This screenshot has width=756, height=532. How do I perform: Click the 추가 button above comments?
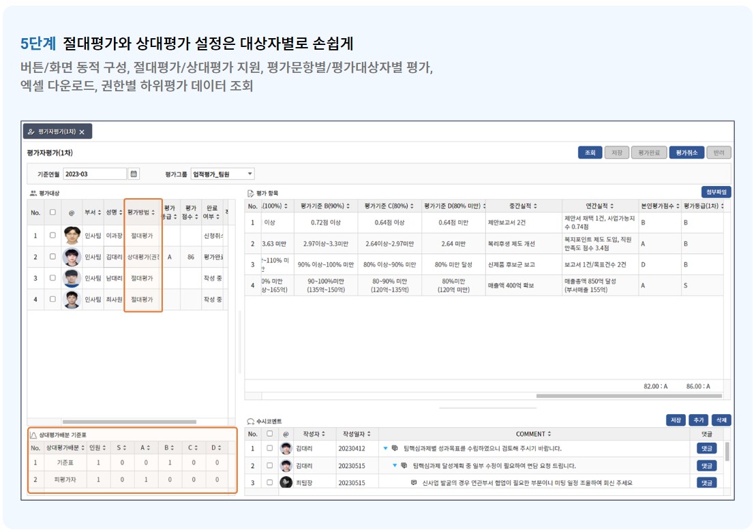pos(699,420)
